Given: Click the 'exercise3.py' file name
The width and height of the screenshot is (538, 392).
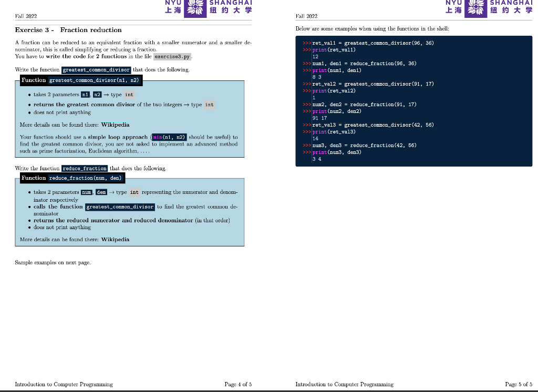Looking at the screenshot, I should pos(172,57).
